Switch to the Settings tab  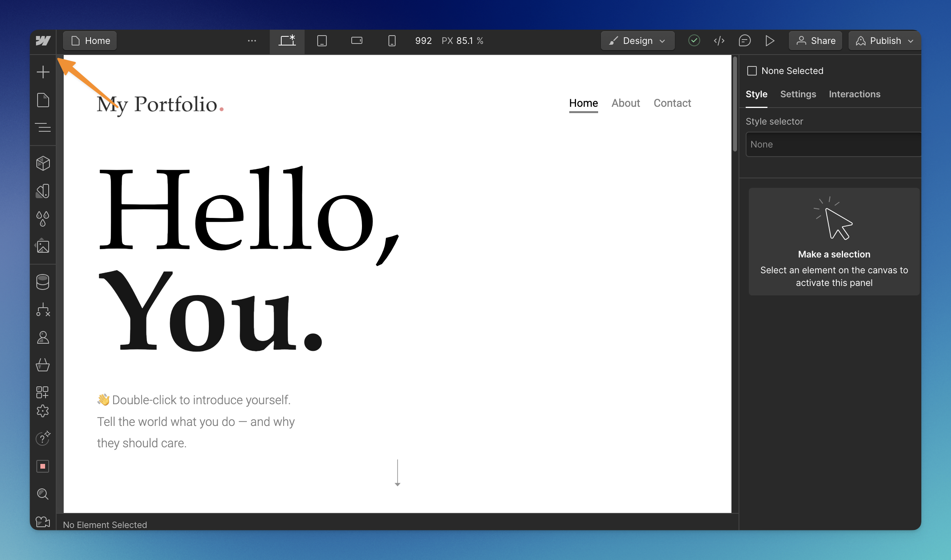click(798, 94)
